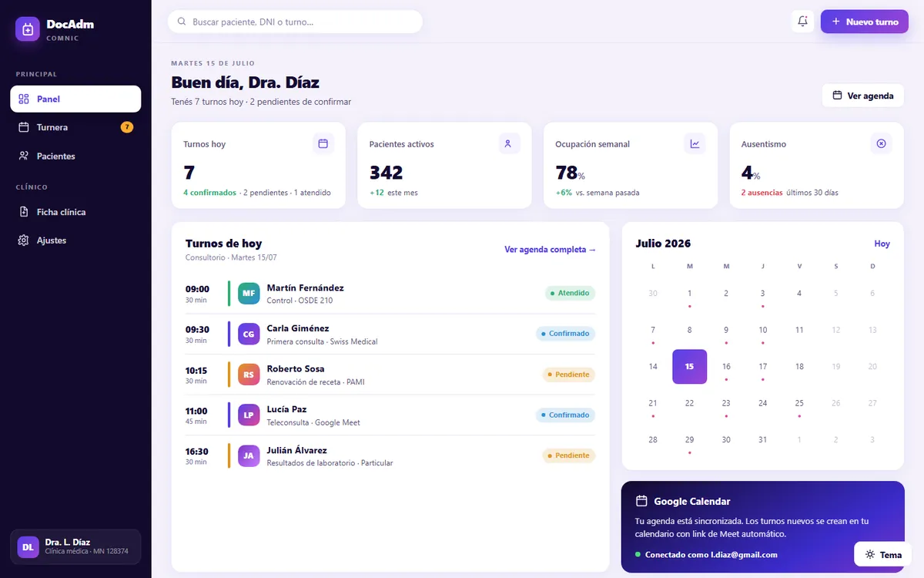
Task: Click the Julio 2026 month title
Action: [x=664, y=244]
